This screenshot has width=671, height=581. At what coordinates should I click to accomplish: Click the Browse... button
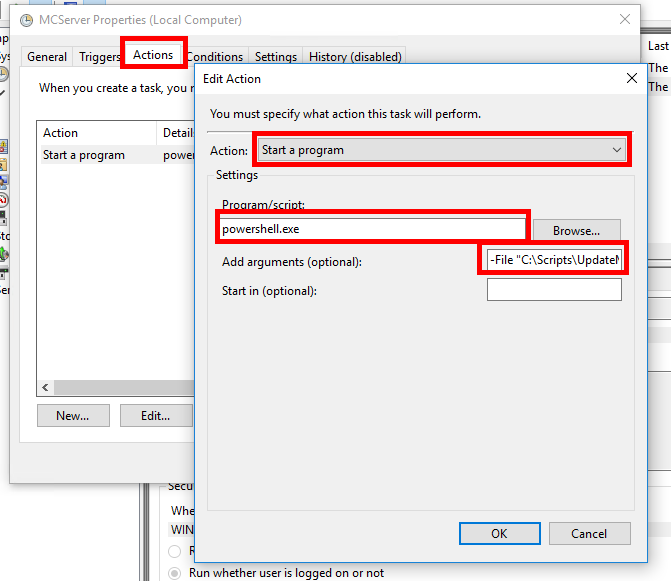tap(576, 231)
